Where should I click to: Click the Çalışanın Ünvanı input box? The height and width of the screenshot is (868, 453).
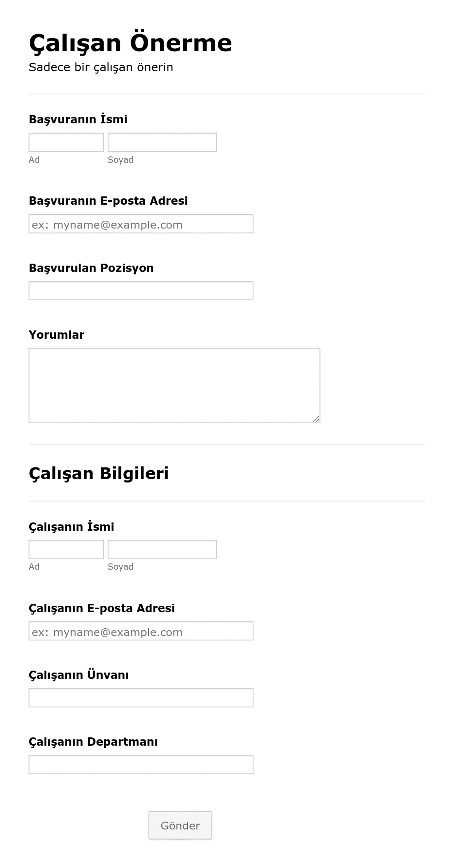(x=141, y=697)
